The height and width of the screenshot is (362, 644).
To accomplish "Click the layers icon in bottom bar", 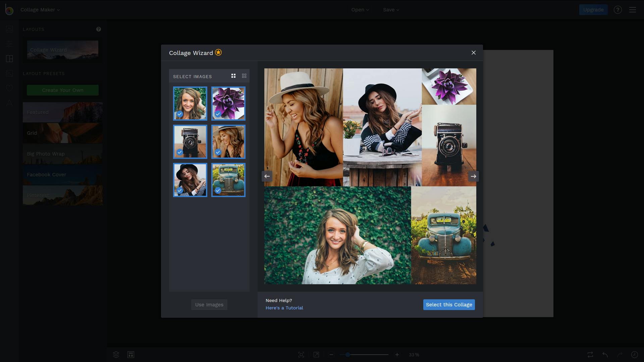I will (116, 355).
